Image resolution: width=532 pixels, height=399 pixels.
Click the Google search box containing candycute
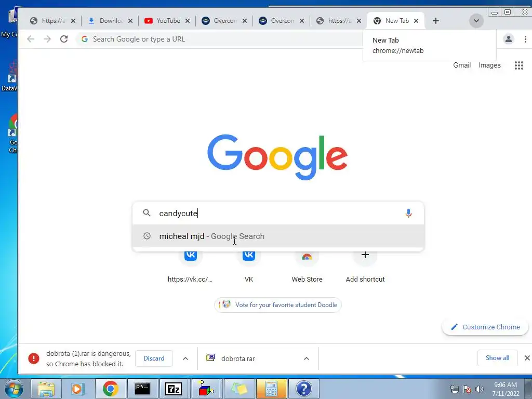click(278, 213)
